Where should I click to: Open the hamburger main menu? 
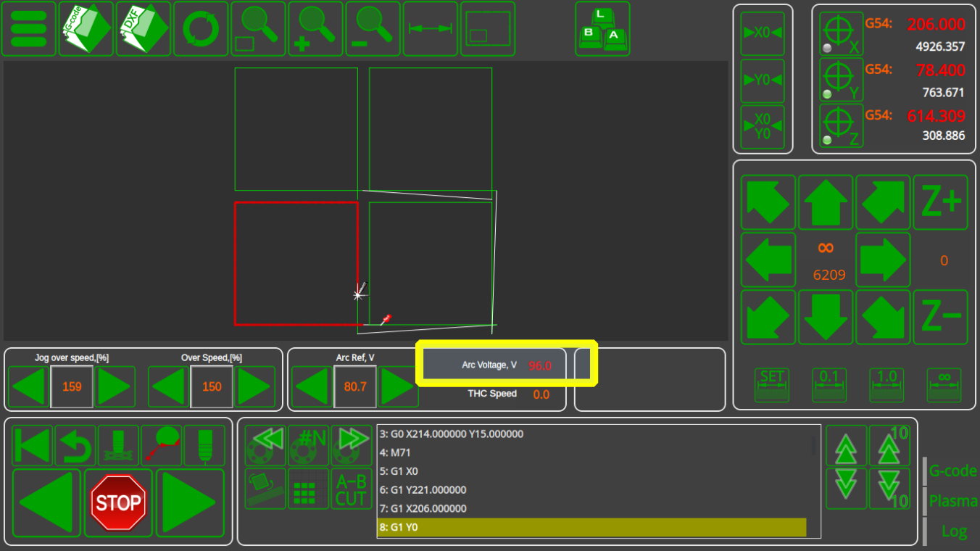28,29
